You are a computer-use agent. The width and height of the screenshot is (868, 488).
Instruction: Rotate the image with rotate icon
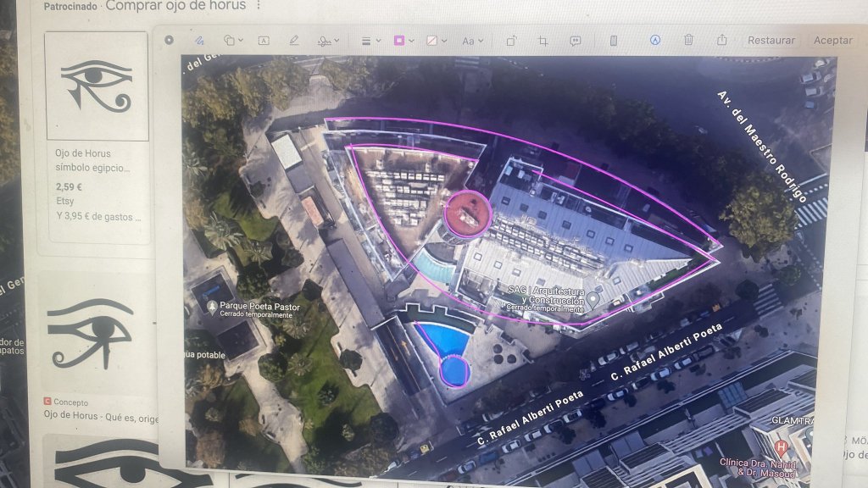512,40
